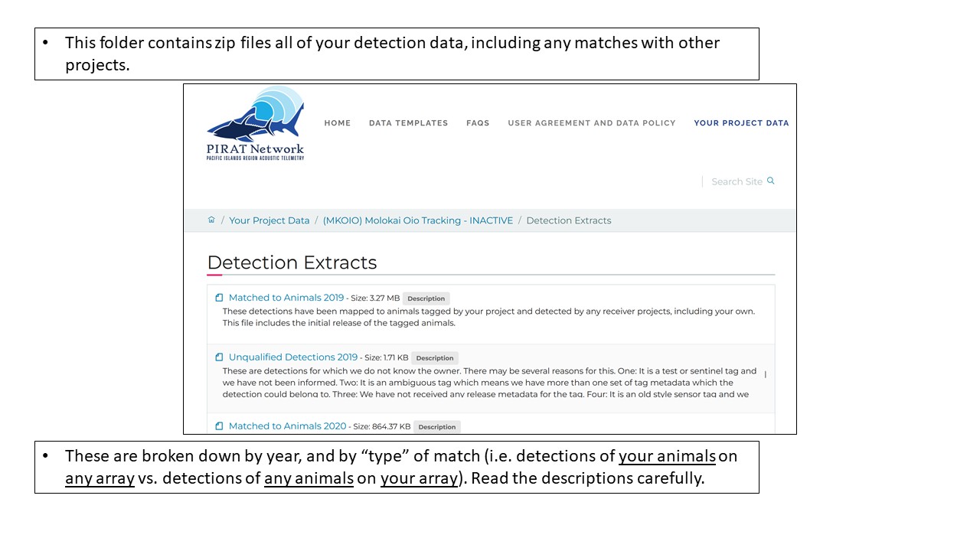Viewport: 980px width, 551px height.
Task: Click the search magnifier icon
Action: [771, 181]
